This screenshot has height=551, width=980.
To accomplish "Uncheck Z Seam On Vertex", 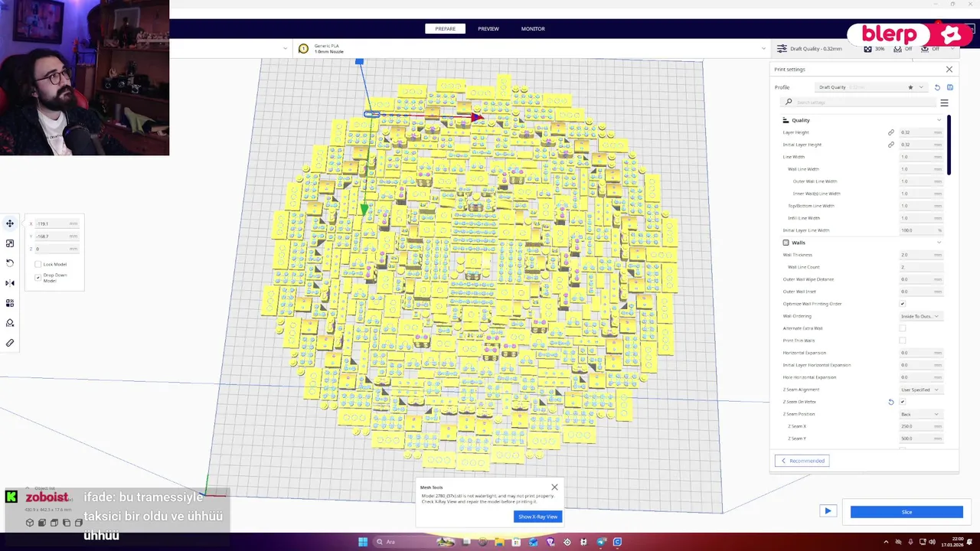I will coord(903,402).
